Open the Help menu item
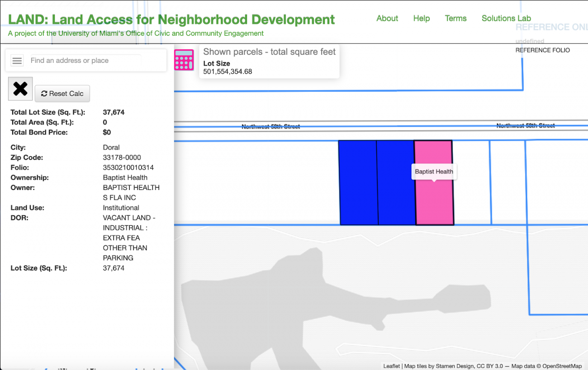 [422, 19]
